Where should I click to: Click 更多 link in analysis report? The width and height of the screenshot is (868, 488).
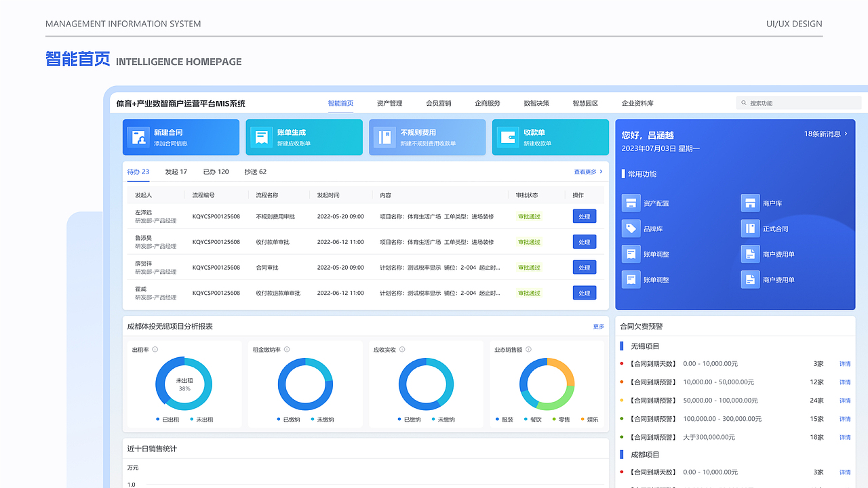pyautogui.click(x=599, y=327)
